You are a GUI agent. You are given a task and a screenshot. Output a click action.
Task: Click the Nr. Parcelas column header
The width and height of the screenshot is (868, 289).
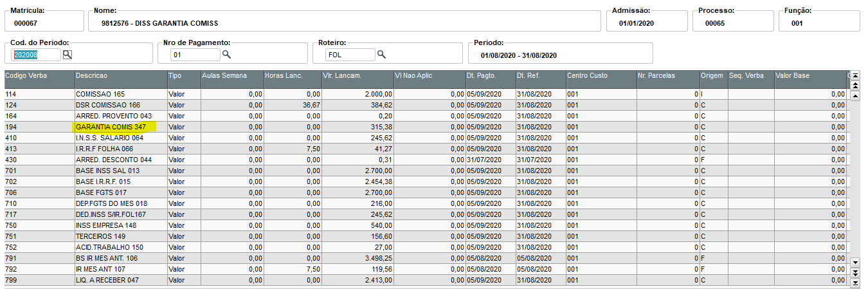click(668, 80)
